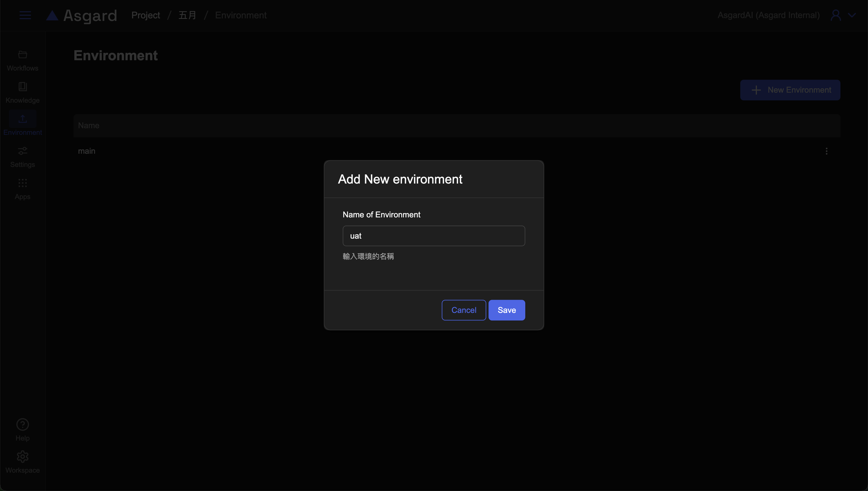868x491 pixels.
Task: Select the main environment row
Action: (x=87, y=151)
